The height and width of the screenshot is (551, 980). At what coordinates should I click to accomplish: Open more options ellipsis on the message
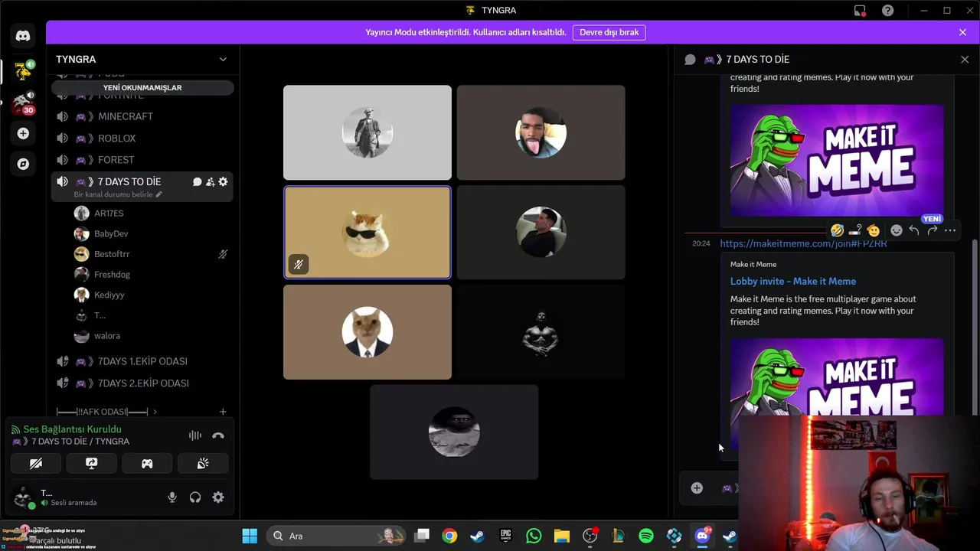click(950, 230)
